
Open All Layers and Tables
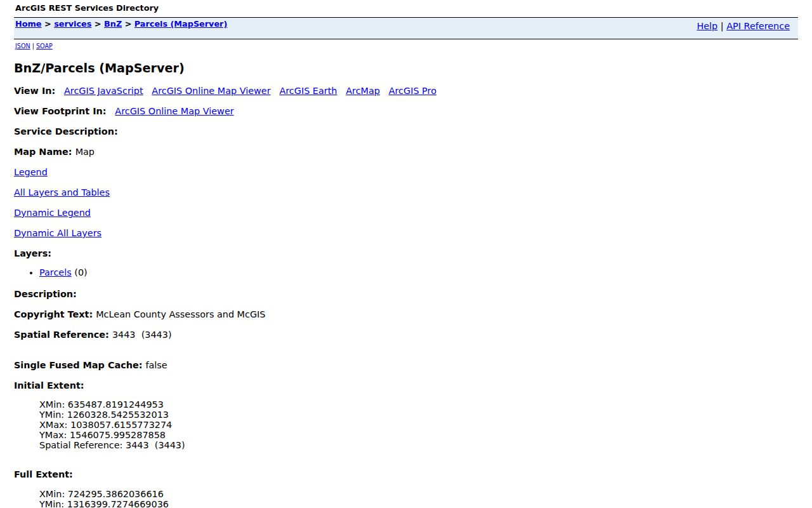tap(62, 192)
